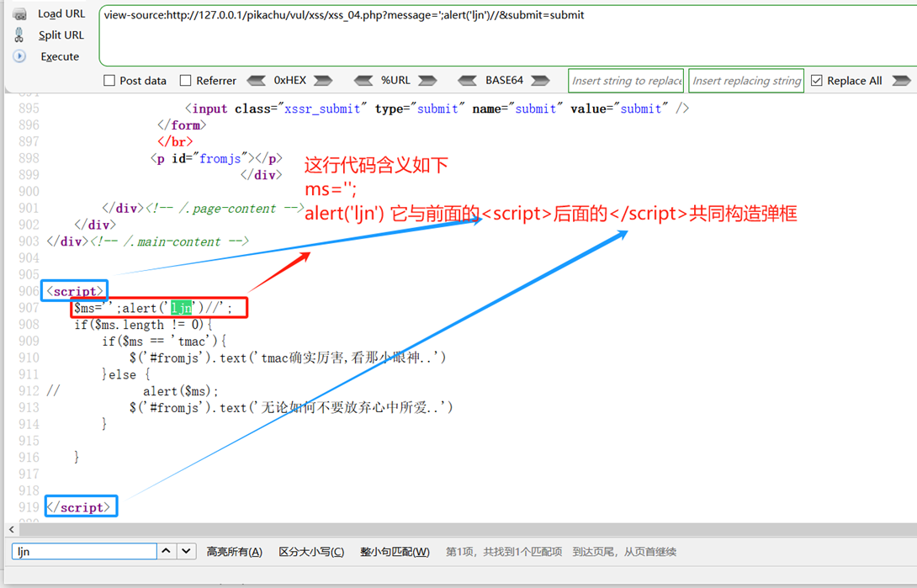
Task: Click the if($ms == 'tmac'){ line
Action: click(164, 342)
